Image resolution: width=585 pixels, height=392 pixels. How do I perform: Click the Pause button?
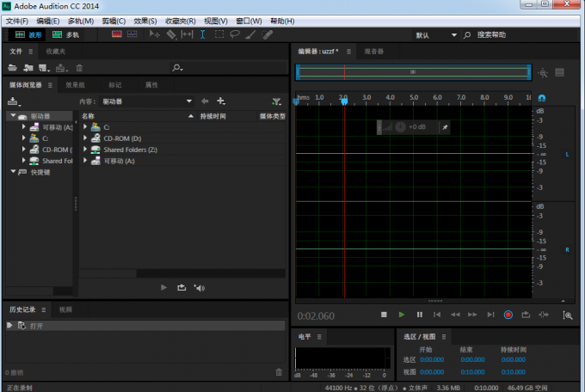pyautogui.click(x=419, y=315)
